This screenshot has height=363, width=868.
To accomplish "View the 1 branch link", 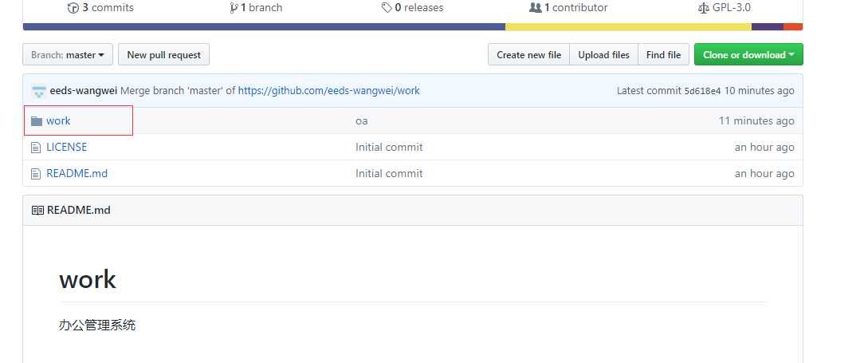I will 256,8.
